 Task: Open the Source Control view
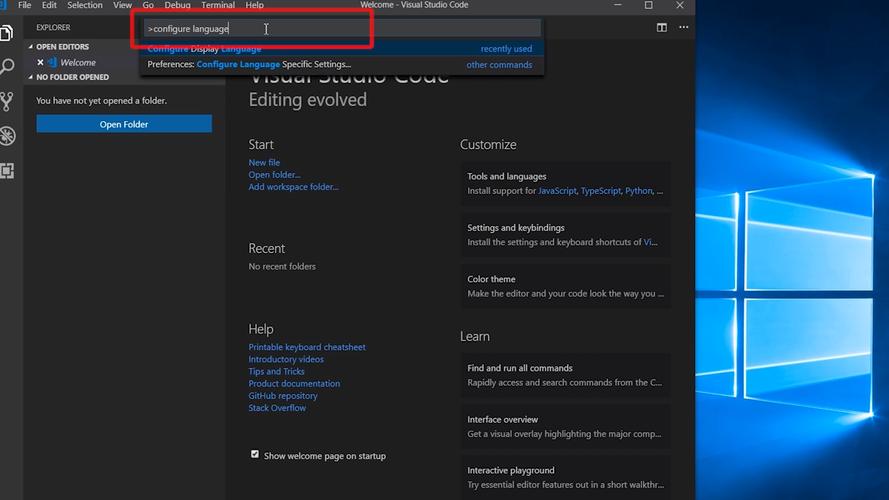click(x=7, y=101)
